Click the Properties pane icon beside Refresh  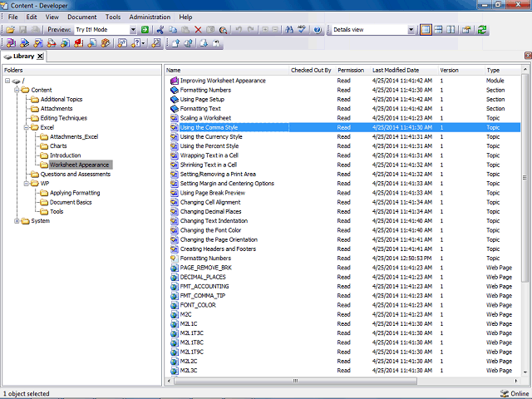[466, 30]
